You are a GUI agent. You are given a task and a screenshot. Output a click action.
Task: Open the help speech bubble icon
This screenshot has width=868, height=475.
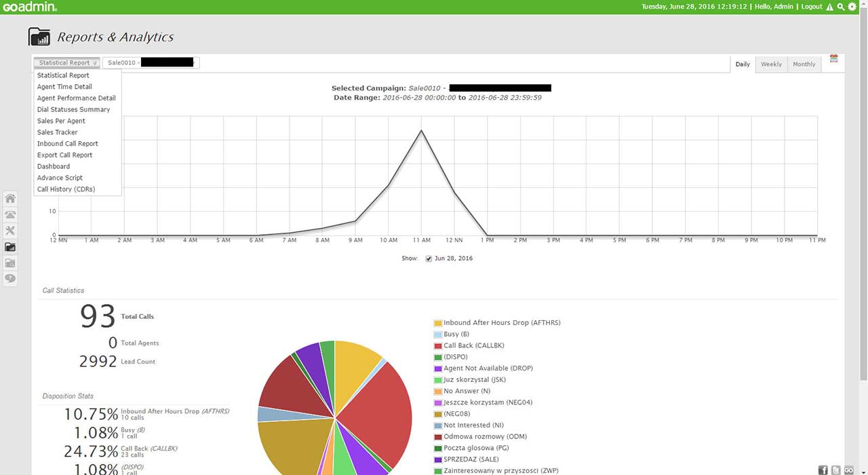pyautogui.click(x=10, y=278)
